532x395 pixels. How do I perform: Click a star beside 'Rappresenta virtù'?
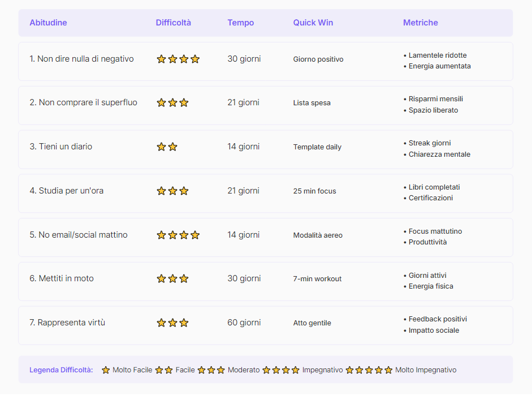click(172, 323)
